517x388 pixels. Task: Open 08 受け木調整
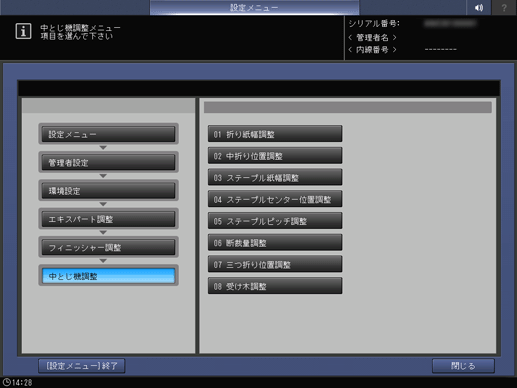(x=275, y=286)
